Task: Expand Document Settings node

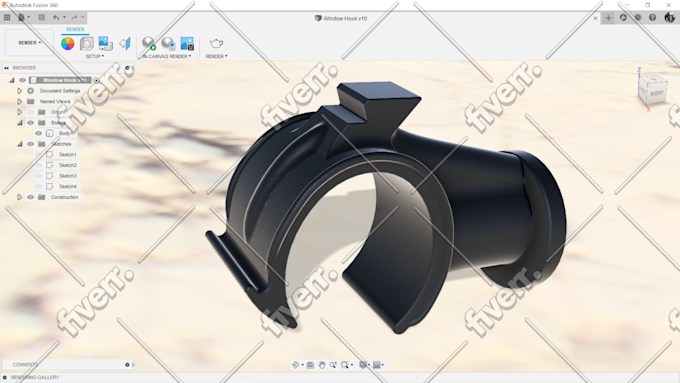Action: [20, 91]
